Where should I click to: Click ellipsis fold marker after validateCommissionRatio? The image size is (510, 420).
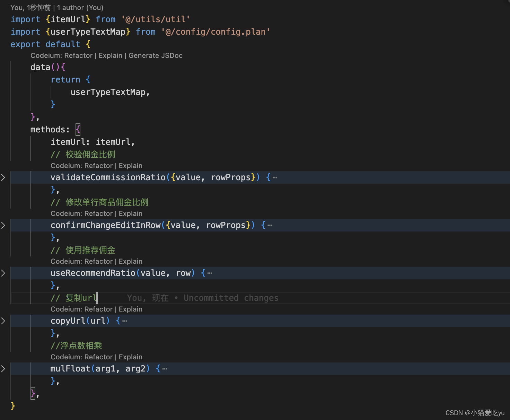tap(275, 178)
